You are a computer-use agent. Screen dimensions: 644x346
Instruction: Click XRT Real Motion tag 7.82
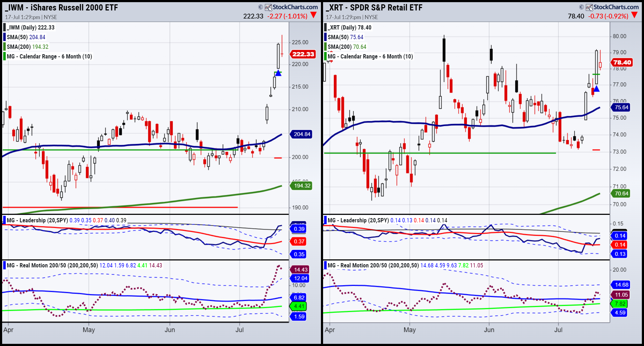tap(620, 304)
